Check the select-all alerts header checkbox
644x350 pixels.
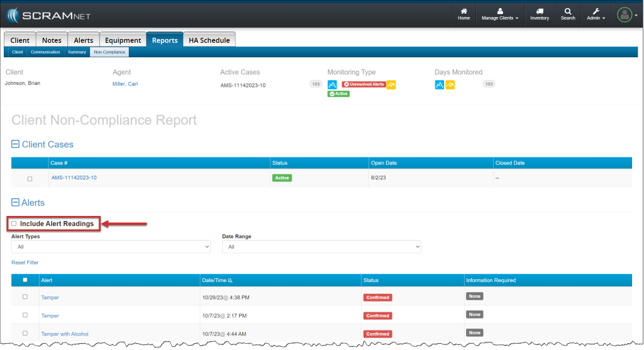pos(25,279)
